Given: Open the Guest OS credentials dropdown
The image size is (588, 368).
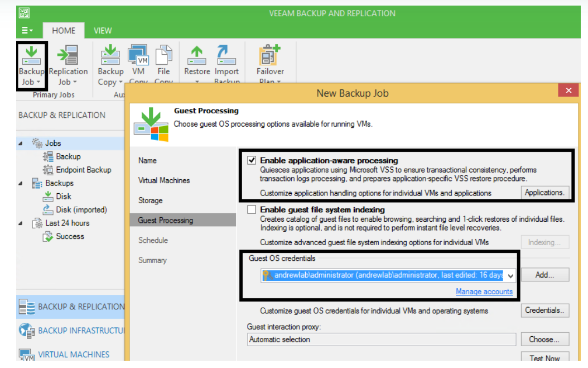Looking at the screenshot, I should tap(510, 275).
